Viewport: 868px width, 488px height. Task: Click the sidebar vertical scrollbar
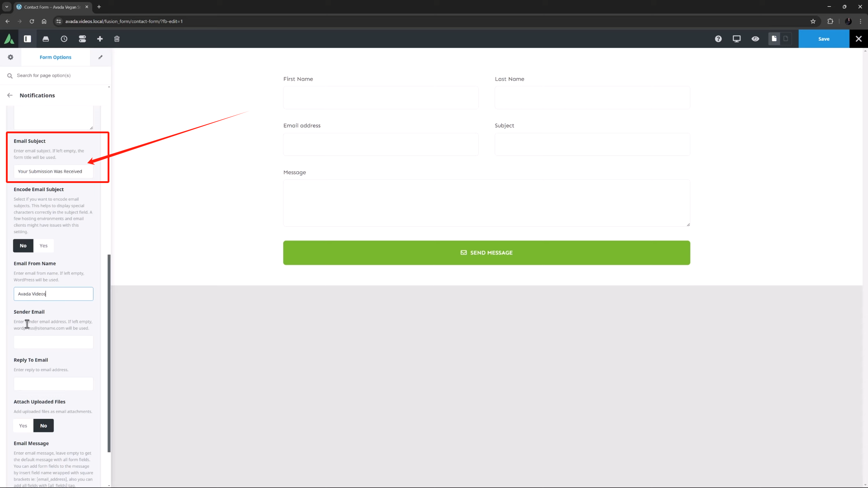pyautogui.click(x=109, y=352)
